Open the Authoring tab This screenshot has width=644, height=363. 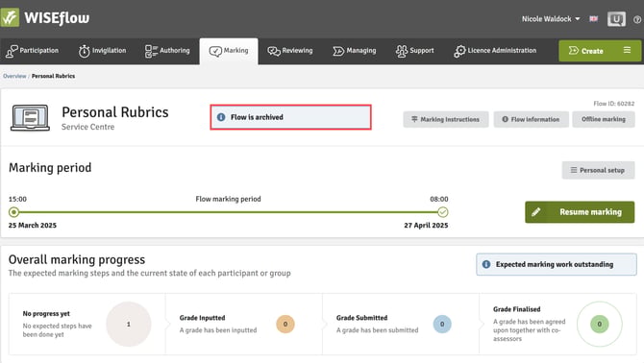pyautogui.click(x=167, y=51)
